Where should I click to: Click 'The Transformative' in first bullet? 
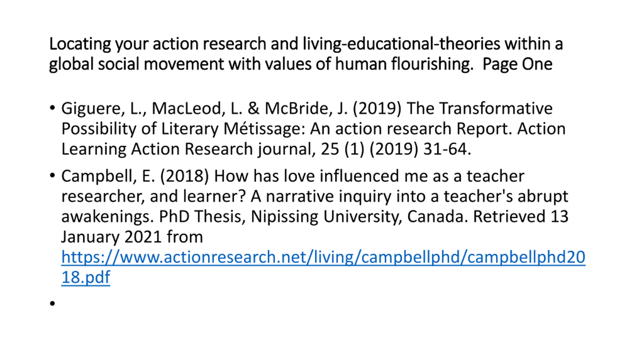pyautogui.click(x=479, y=108)
